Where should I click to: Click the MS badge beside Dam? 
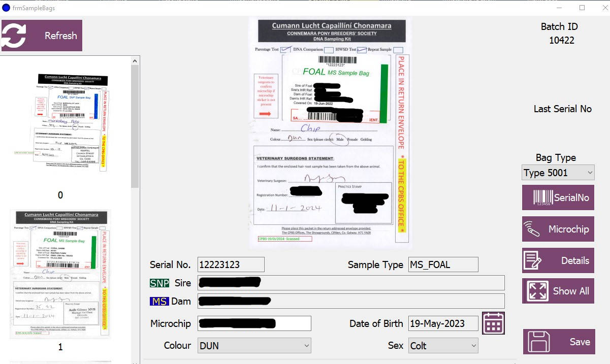pyautogui.click(x=159, y=301)
